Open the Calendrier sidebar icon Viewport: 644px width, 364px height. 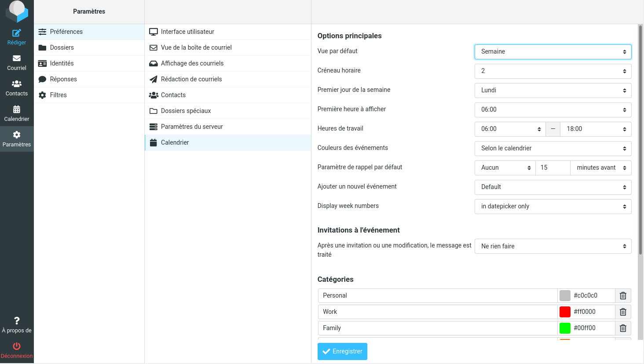click(17, 109)
